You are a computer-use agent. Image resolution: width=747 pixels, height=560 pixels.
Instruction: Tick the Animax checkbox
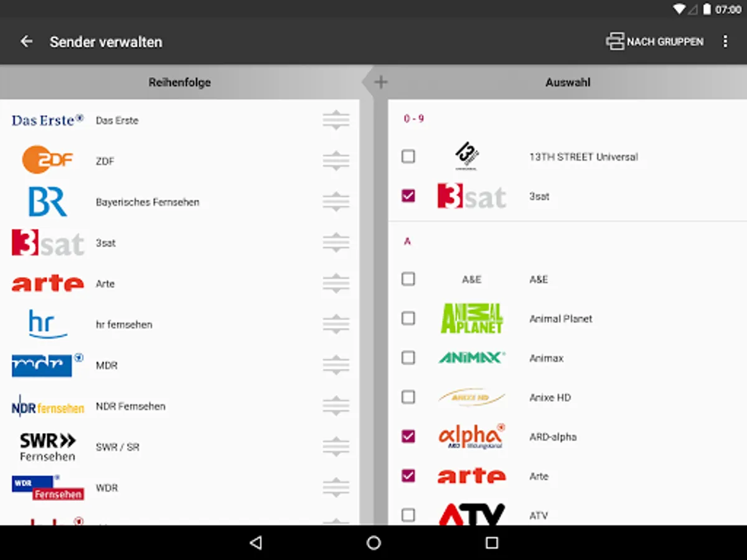[408, 358]
